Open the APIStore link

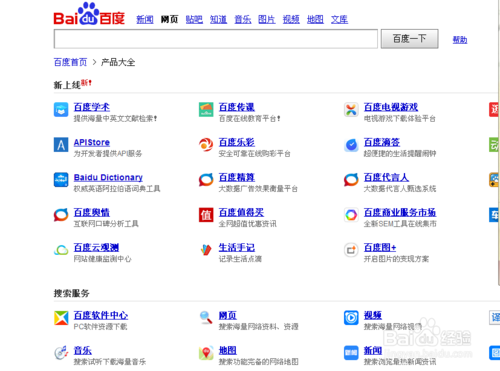pos(92,142)
